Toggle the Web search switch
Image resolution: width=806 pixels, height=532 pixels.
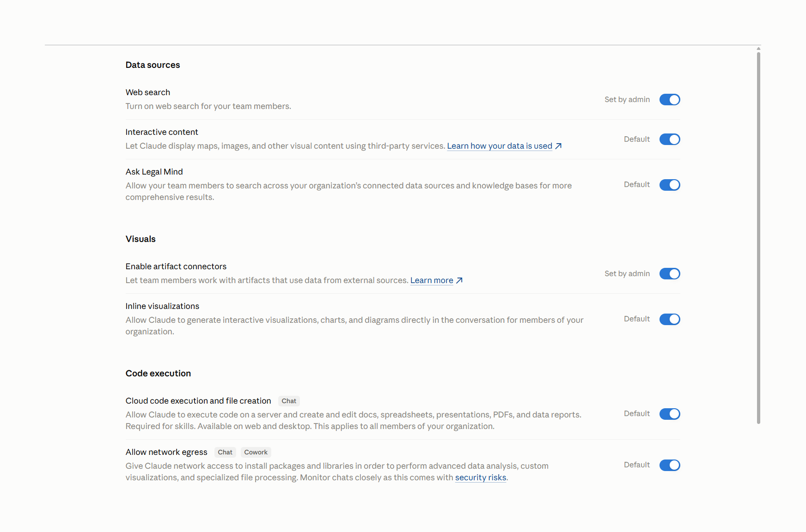pos(670,100)
